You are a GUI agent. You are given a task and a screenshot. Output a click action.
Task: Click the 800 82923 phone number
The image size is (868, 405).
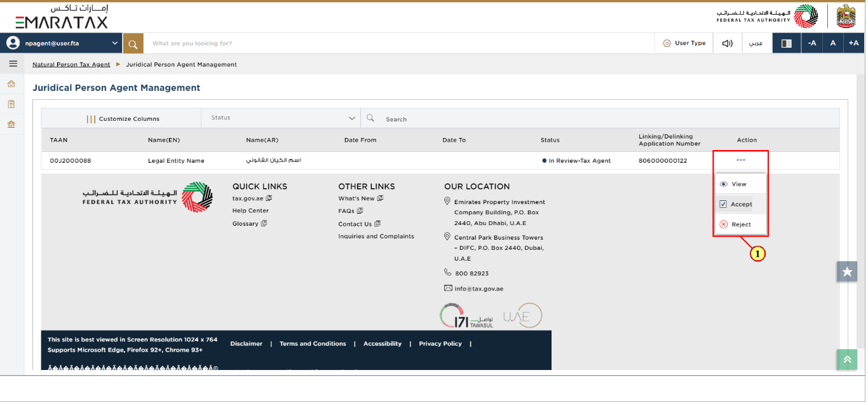click(x=471, y=273)
